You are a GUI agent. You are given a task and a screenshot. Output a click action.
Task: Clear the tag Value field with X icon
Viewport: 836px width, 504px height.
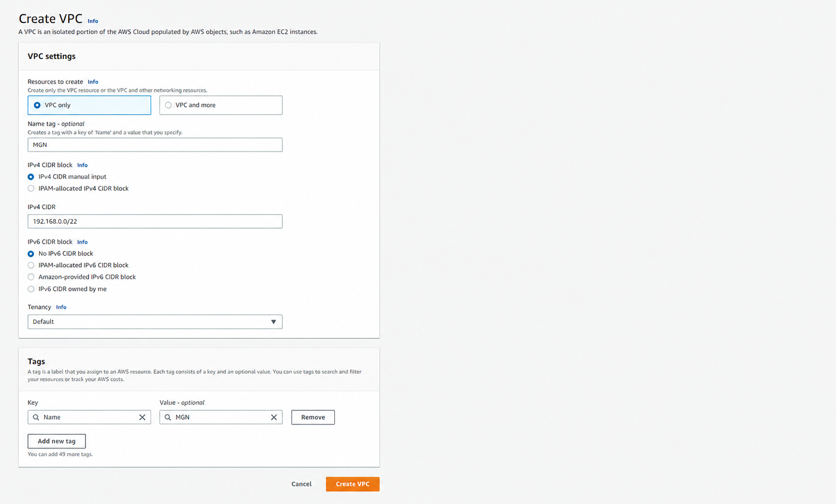click(x=274, y=417)
